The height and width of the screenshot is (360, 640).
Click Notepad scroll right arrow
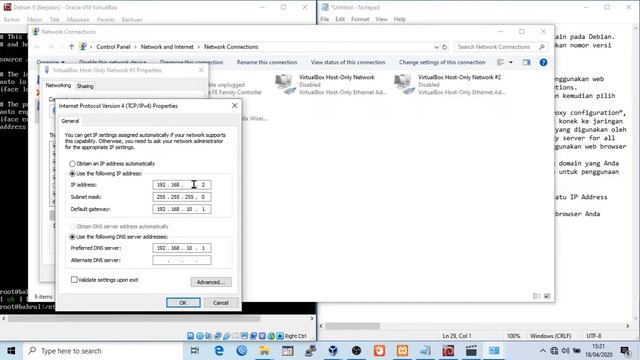[x=628, y=326]
